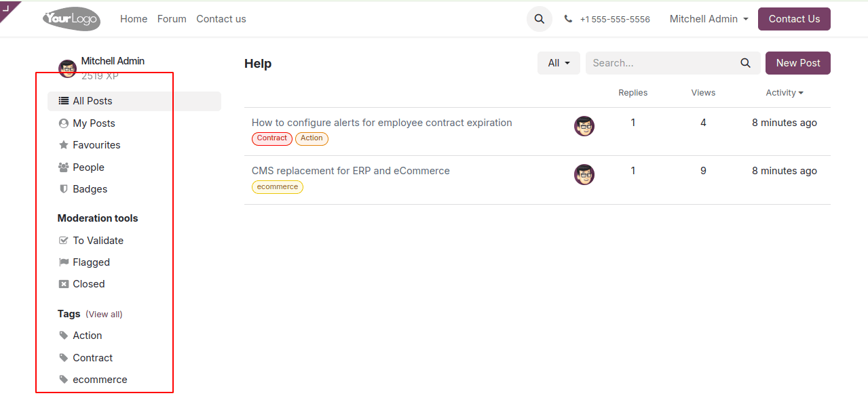
Task: Select the To Validate moderation check icon
Action: click(x=62, y=240)
